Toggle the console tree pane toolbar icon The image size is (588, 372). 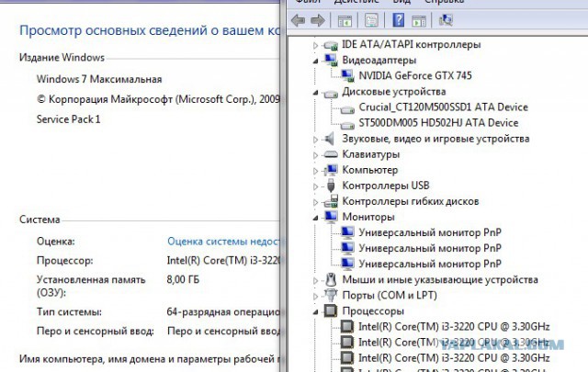pyautogui.click(x=345, y=20)
